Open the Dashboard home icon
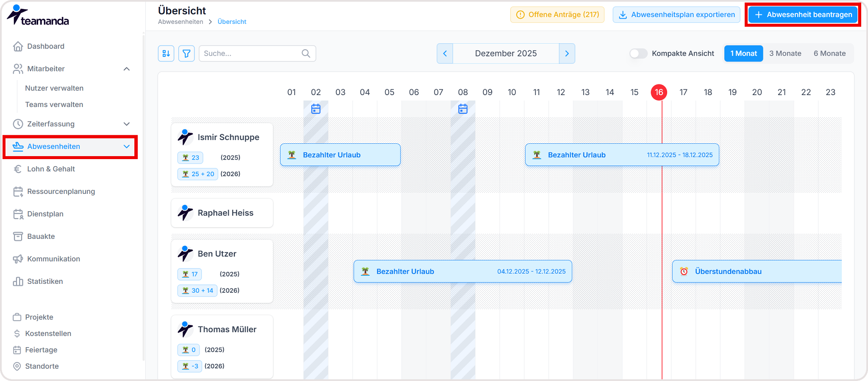This screenshot has width=868, height=381. tap(18, 46)
